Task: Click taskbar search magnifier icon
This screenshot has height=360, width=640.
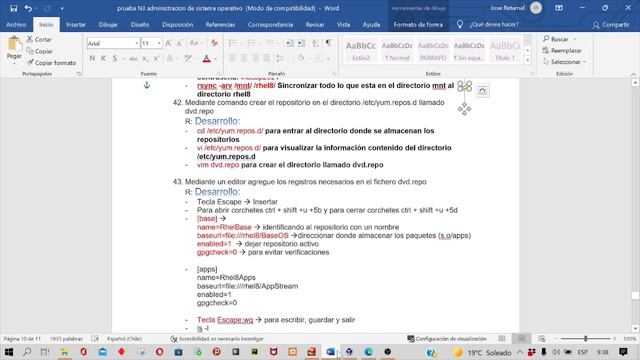Action: [27, 352]
